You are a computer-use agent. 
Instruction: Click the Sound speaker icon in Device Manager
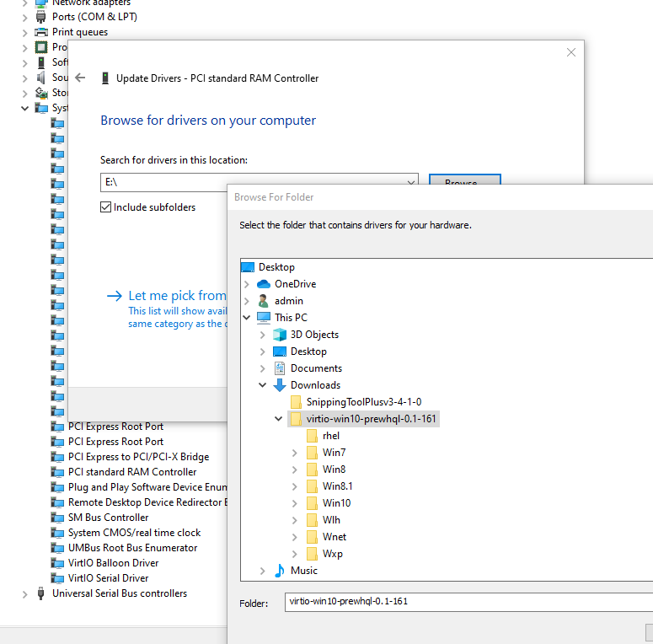40,78
